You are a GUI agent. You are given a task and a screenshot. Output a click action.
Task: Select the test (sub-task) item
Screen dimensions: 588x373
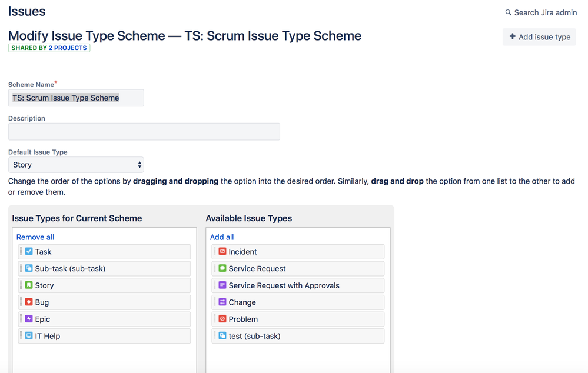click(254, 336)
